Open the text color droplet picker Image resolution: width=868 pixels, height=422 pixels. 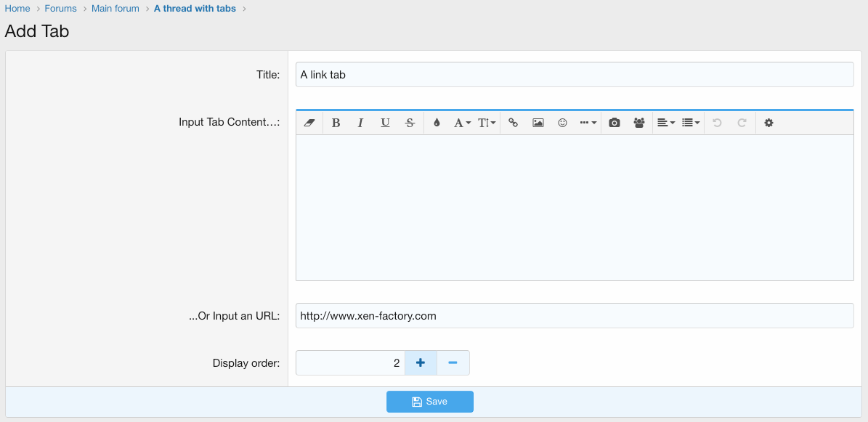pos(437,123)
